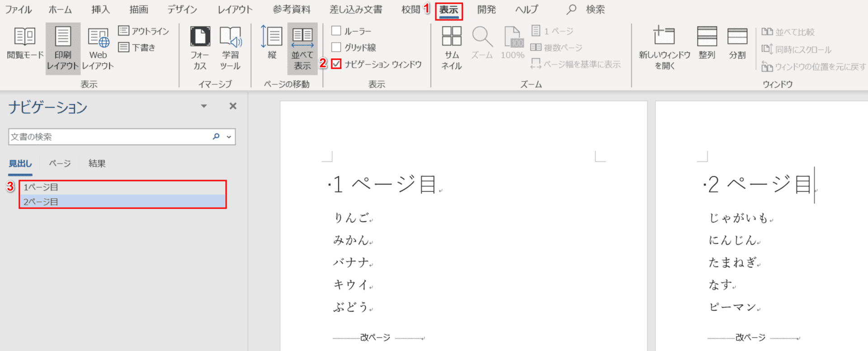Select the View (表示) tab

click(x=449, y=10)
